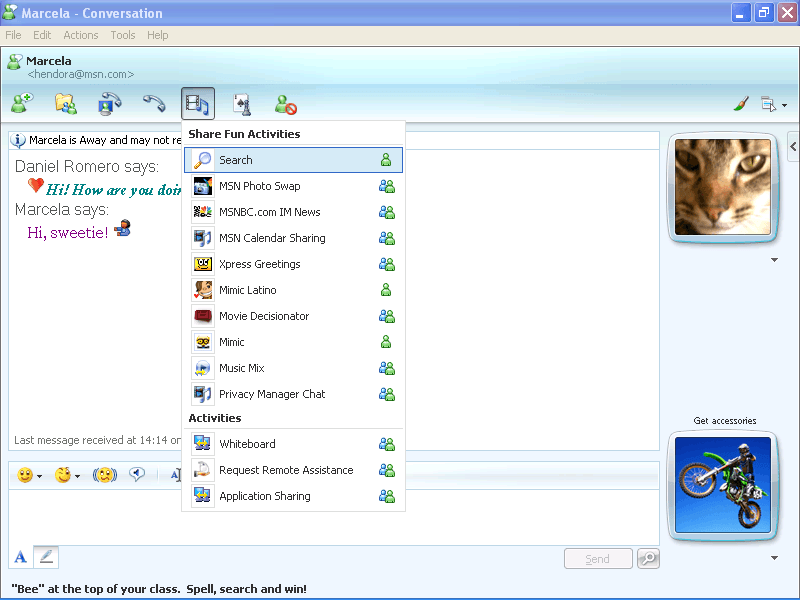Start a video conversation
Screen dimensions: 800x600
click(x=110, y=103)
